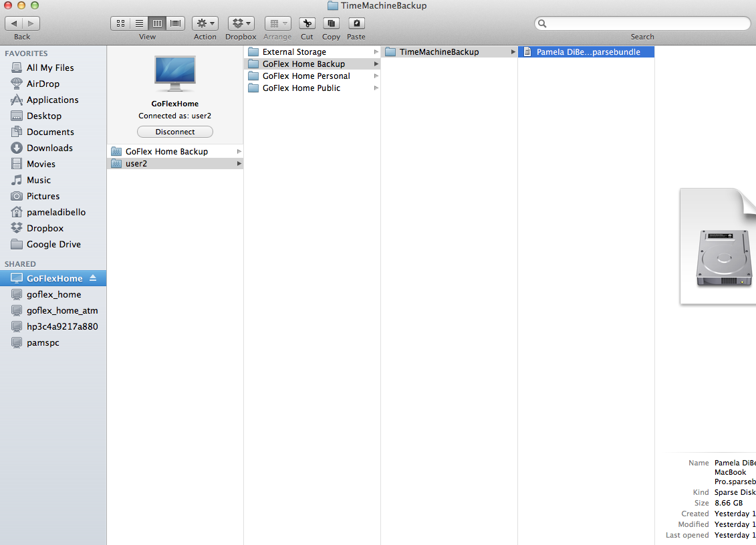The width and height of the screenshot is (756, 545).
Task: Expand GoFlex Home Public arrow
Action: pos(376,88)
